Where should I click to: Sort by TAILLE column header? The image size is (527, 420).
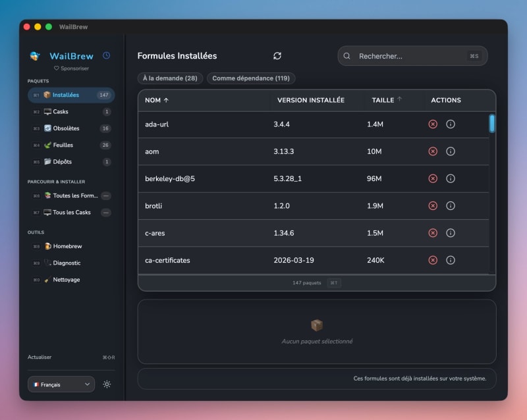(x=387, y=100)
